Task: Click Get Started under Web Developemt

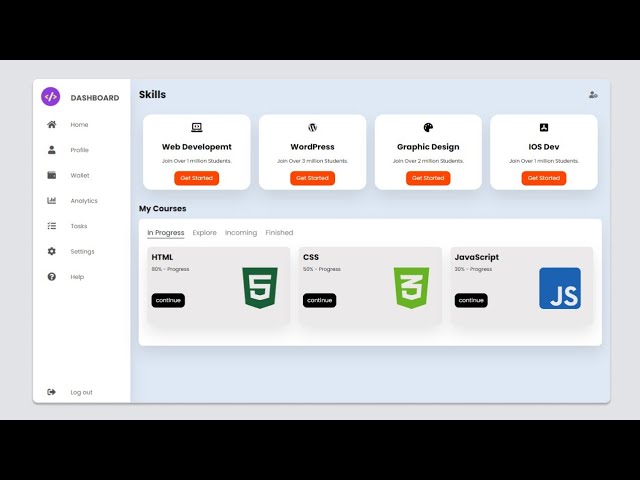Action: click(197, 178)
